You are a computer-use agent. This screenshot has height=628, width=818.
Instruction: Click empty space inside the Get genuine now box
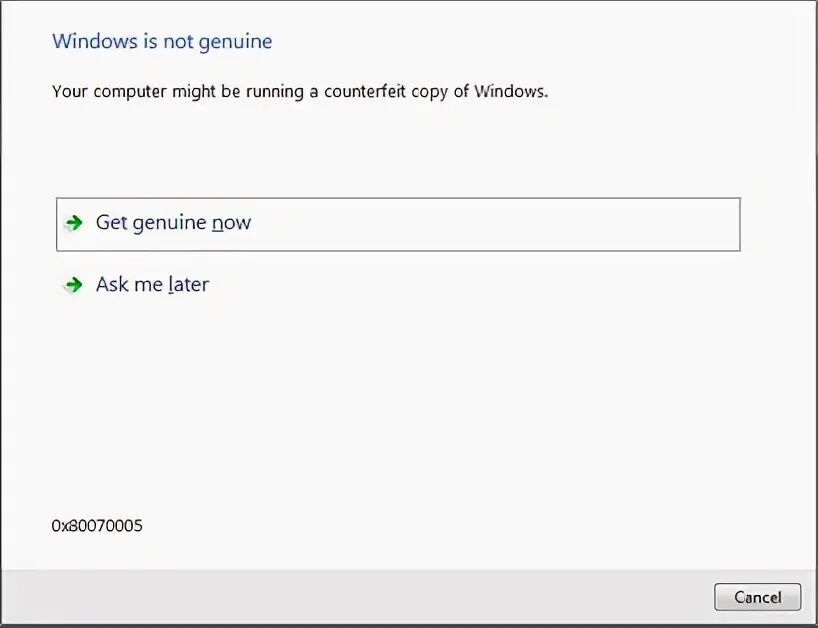tap(496, 224)
